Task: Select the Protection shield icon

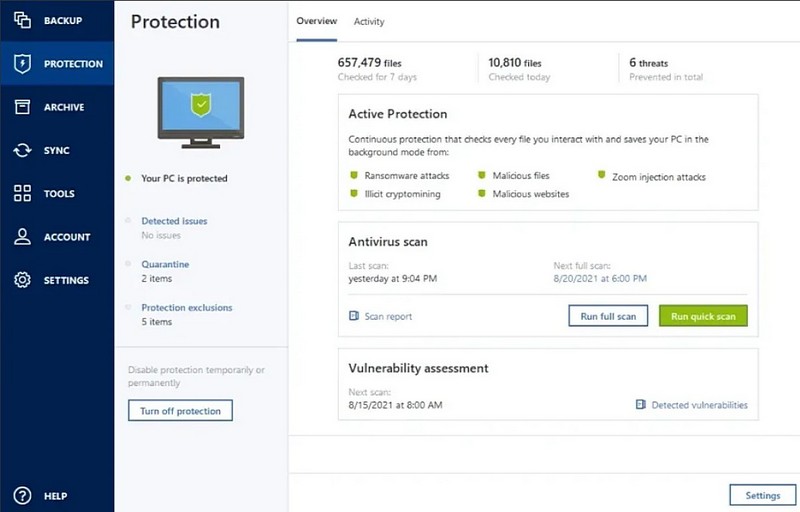Action: click(x=22, y=64)
